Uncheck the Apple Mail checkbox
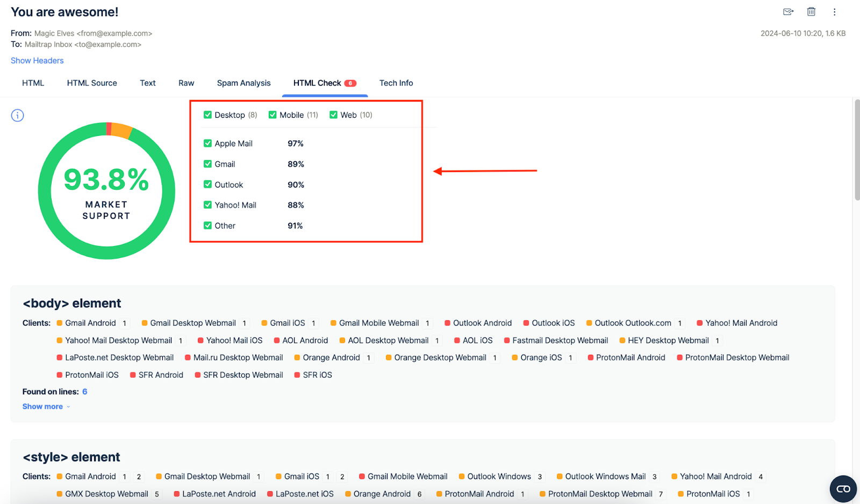Viewport: 860px width, 504px height. pyautogui.click(x=207, y=143)
